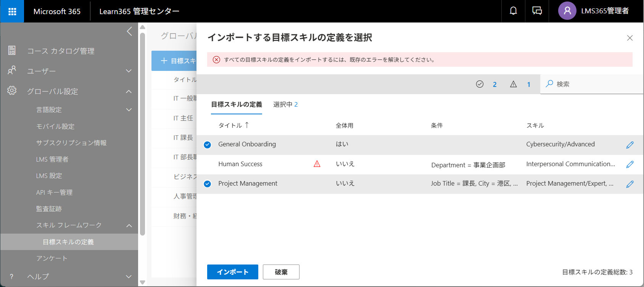
Task: Click the Microsoft 365 title link
Action: [57, 11]
